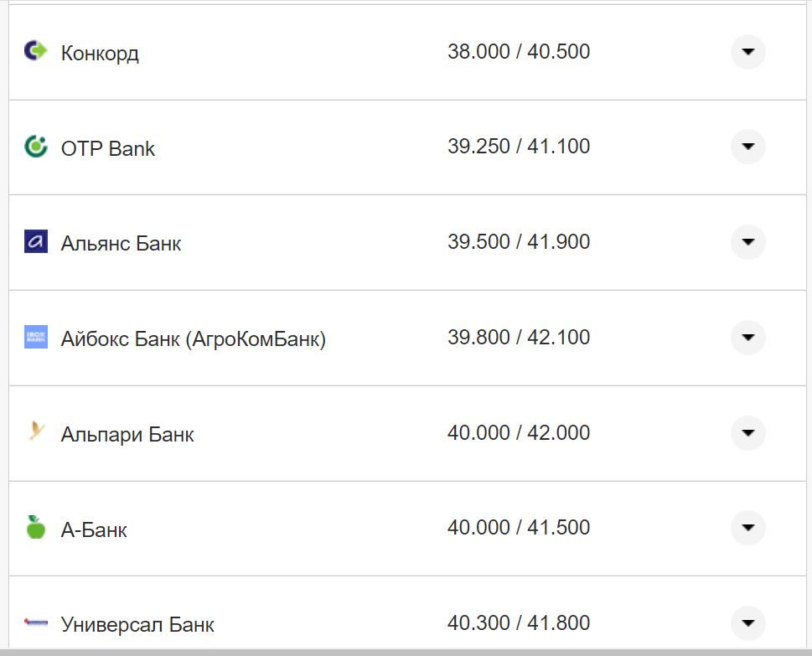This screenshot has width=812, height=656.
Task: Open Альянс Банк dropdown arrow
Action: tap(747, 242)
